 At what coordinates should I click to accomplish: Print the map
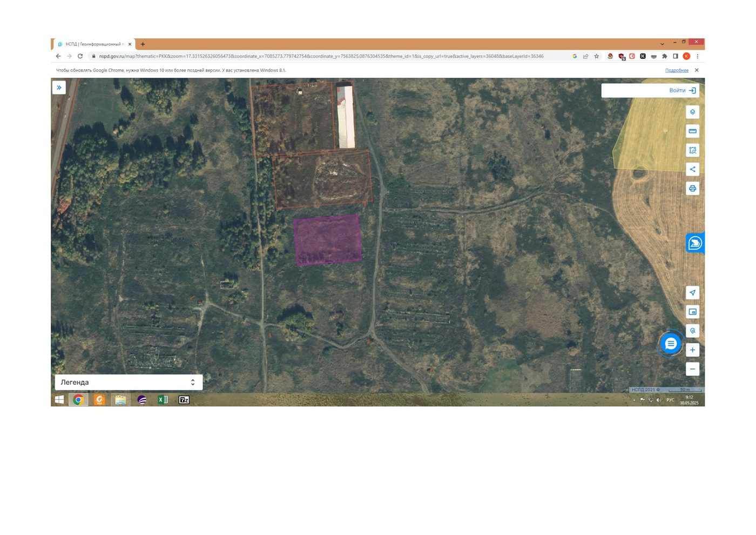click(x=692, y=189)
